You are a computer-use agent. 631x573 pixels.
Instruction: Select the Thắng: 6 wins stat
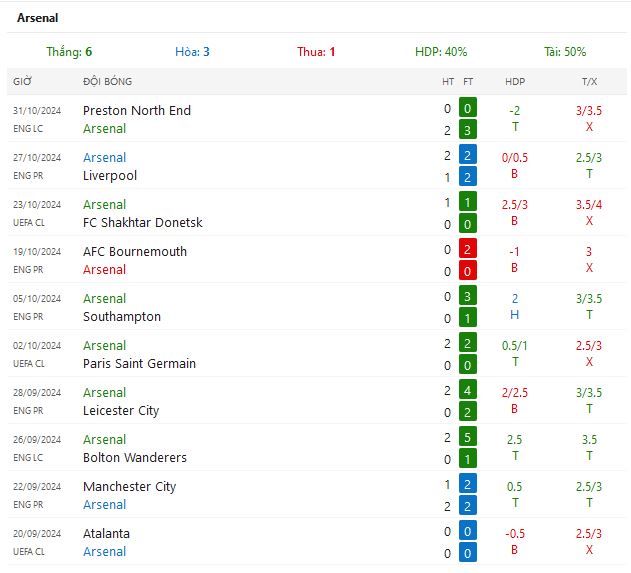tap(69, 52)
